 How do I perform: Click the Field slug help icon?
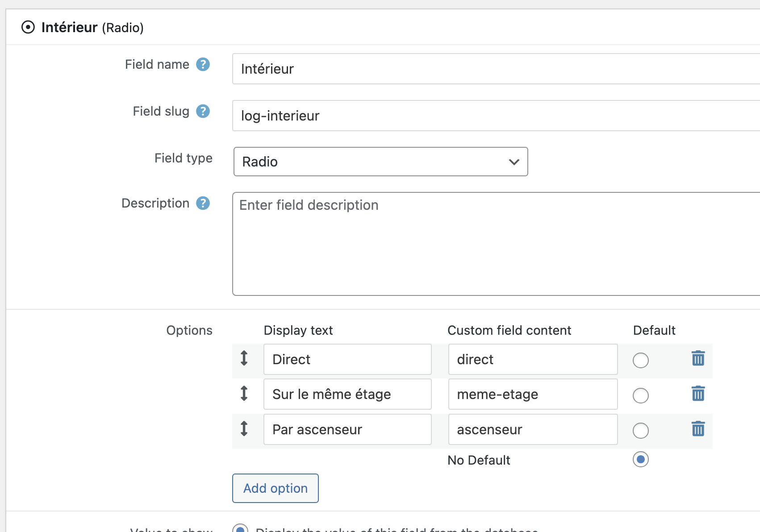point(203,111)
